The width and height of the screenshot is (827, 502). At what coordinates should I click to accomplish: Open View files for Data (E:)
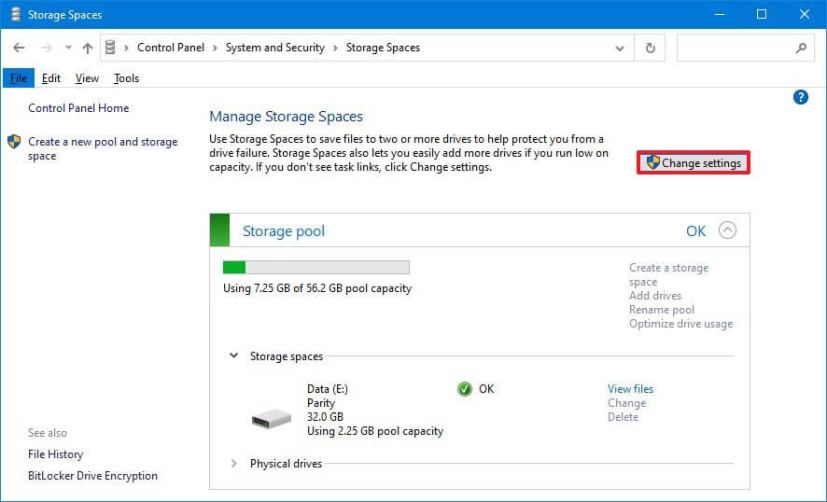click(630, 389)
